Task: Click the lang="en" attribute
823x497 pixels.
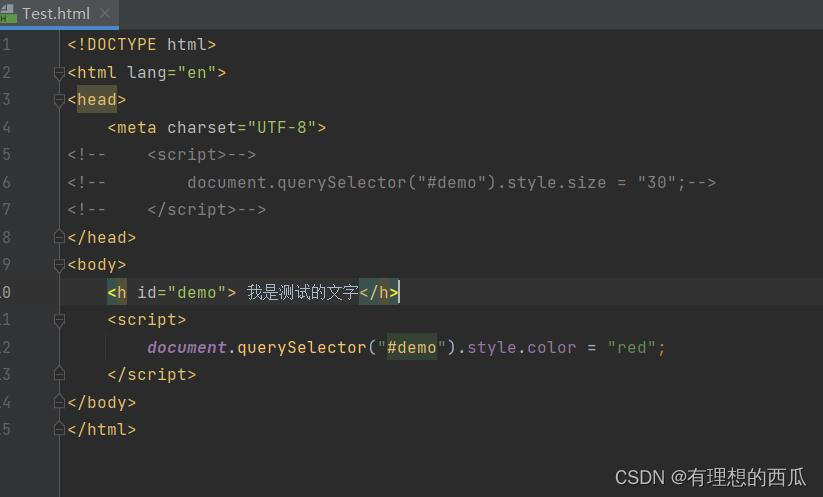Action: (172, 72)
